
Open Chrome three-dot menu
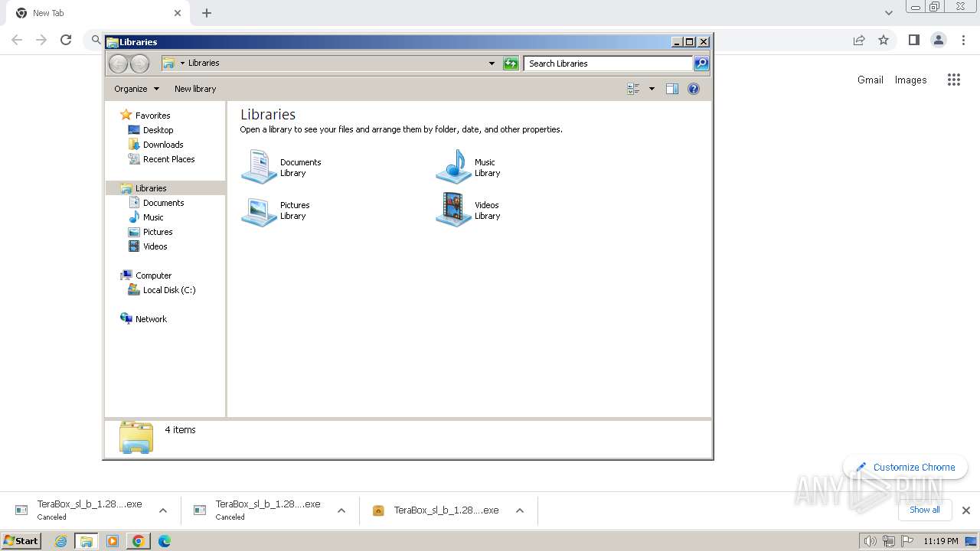pyautogui.click(x=963, y=40)
